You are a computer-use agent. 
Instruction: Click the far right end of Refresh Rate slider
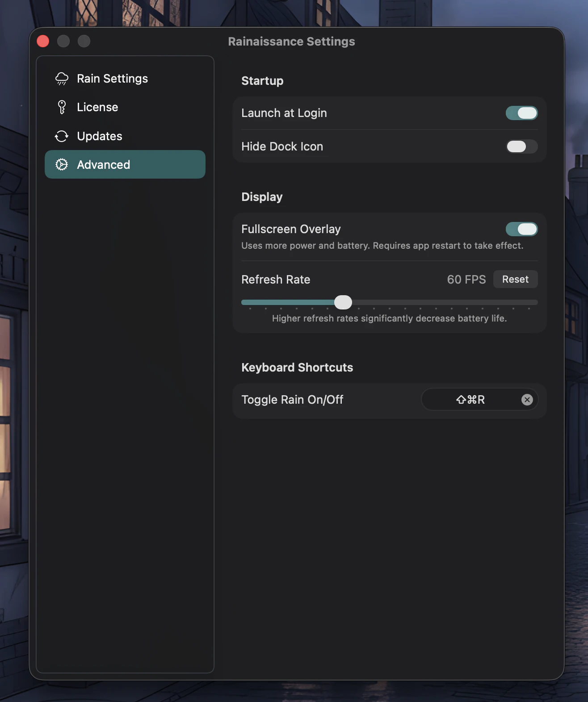(535, 302)
